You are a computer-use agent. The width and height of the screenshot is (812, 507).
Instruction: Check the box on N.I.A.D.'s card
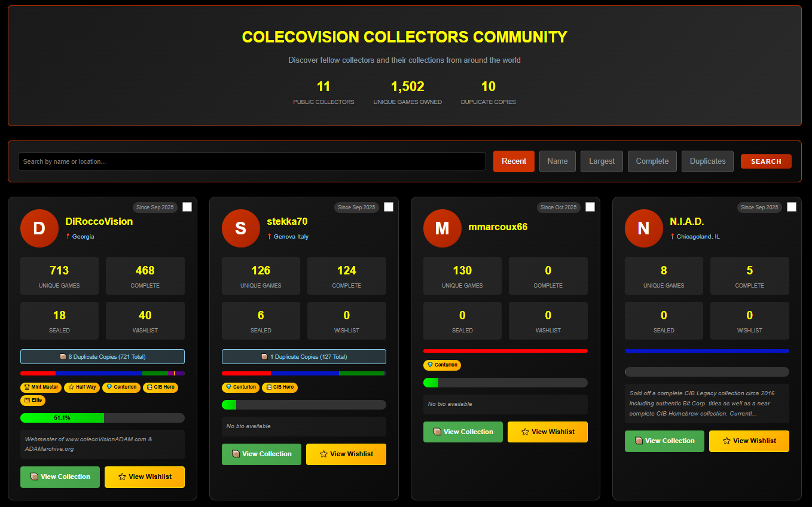(x=792, y=207)
